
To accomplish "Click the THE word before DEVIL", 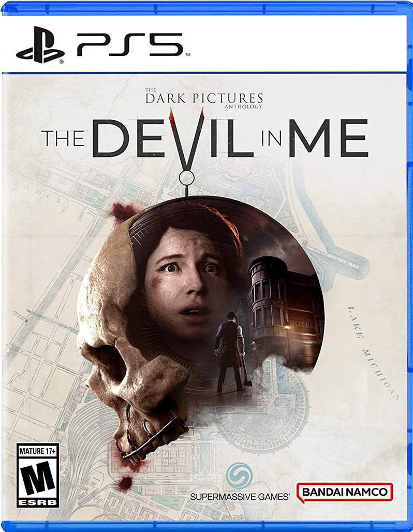I will coord(63,138).
